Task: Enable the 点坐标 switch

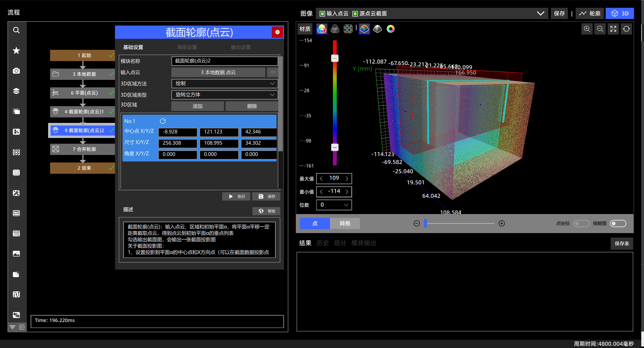Action: click(581, 223)
